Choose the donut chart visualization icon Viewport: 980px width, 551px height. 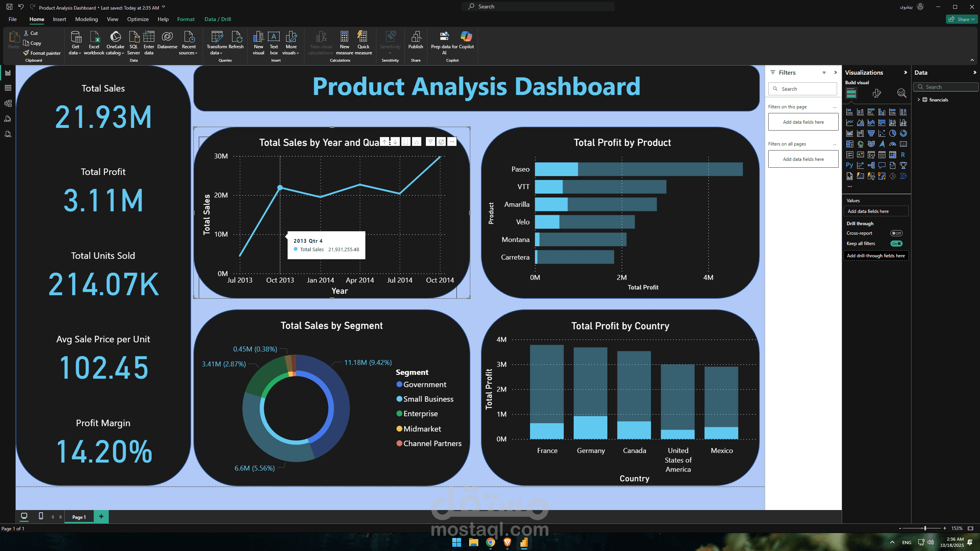(x=903, y=133)
